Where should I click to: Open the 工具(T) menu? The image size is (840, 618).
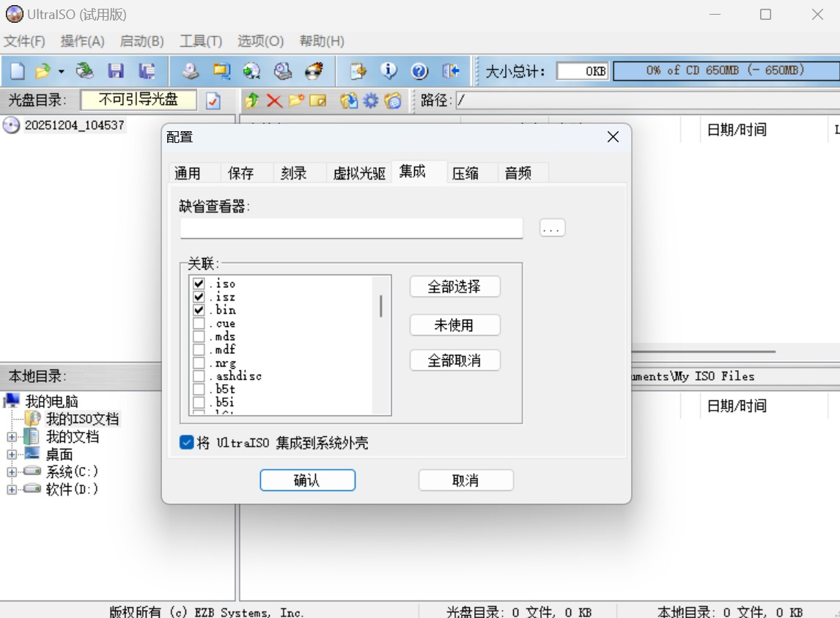tap(200, 41)
